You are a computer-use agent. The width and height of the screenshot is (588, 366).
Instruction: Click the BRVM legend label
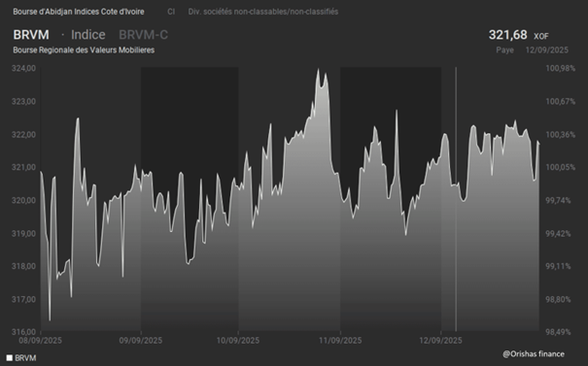tap(25, 358)
